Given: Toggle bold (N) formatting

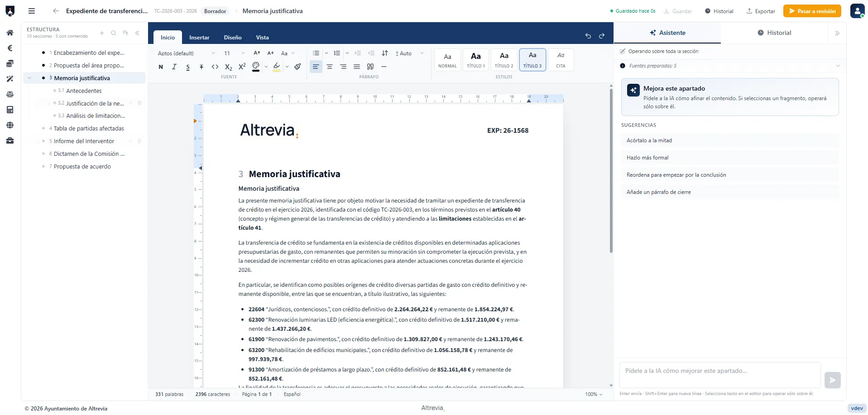Looking at the screenshot, I should point(161,67).
